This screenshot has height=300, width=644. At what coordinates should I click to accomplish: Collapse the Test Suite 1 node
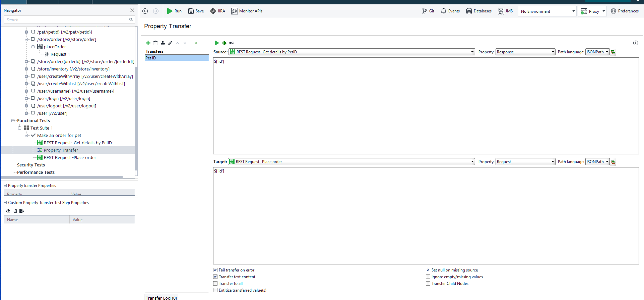[x=20, y=128]
